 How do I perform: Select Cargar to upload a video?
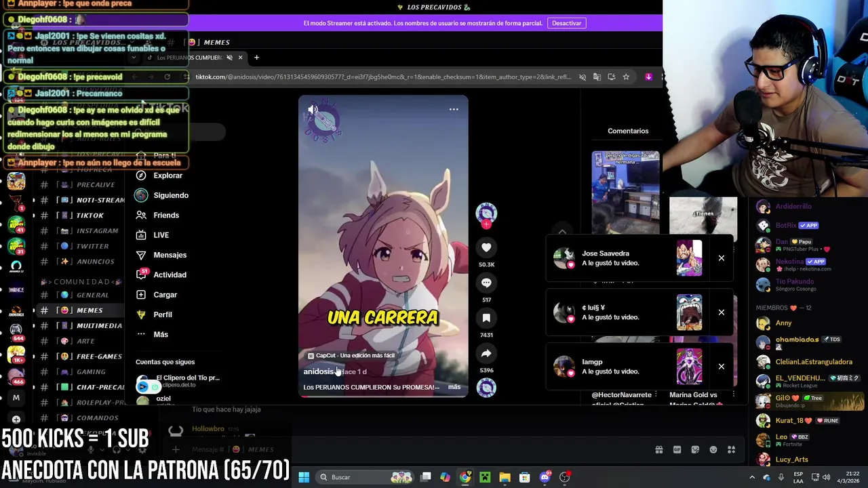click(x=157, y=295)
